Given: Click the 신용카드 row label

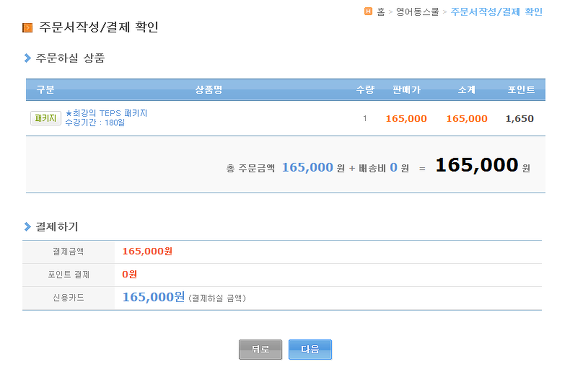Looking at the screenshot, I should click(68, 298).
